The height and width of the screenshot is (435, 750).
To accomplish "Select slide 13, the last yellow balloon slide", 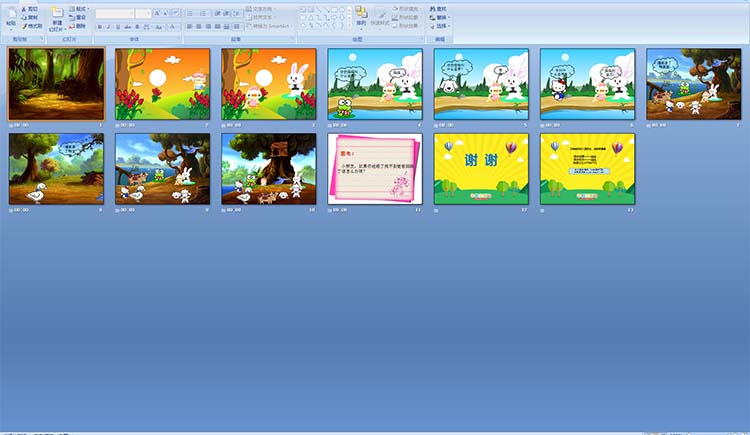I will 587,169.
